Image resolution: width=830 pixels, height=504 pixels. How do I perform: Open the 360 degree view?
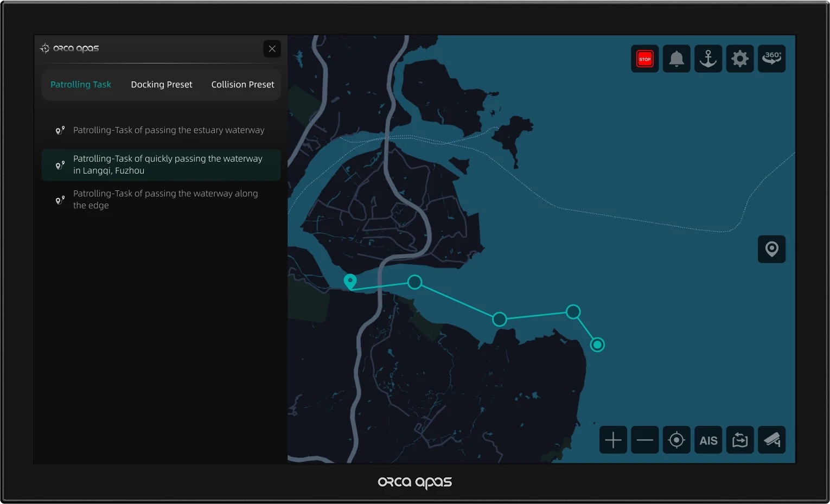click(x=771, y=59)
